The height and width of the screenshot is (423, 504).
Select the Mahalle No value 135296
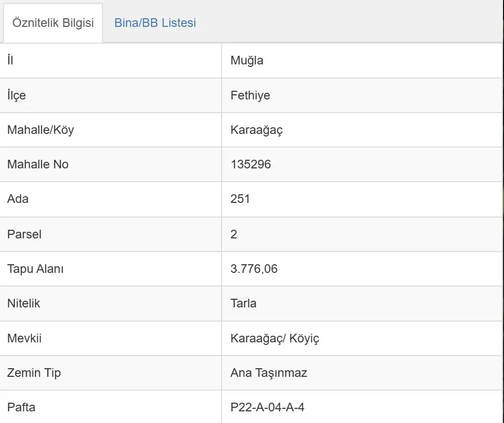click(250, 164)
